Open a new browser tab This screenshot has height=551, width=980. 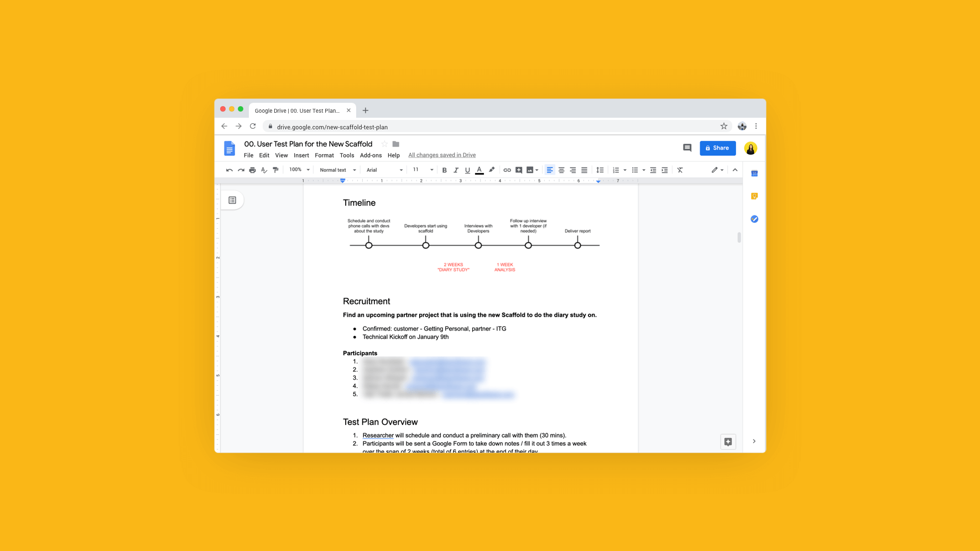coord(366,111)
